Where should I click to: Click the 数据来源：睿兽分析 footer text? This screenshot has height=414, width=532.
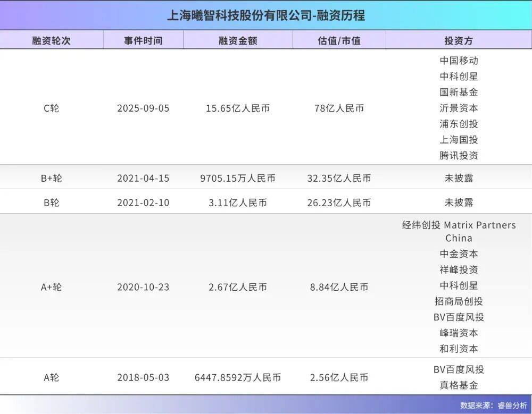489,404
